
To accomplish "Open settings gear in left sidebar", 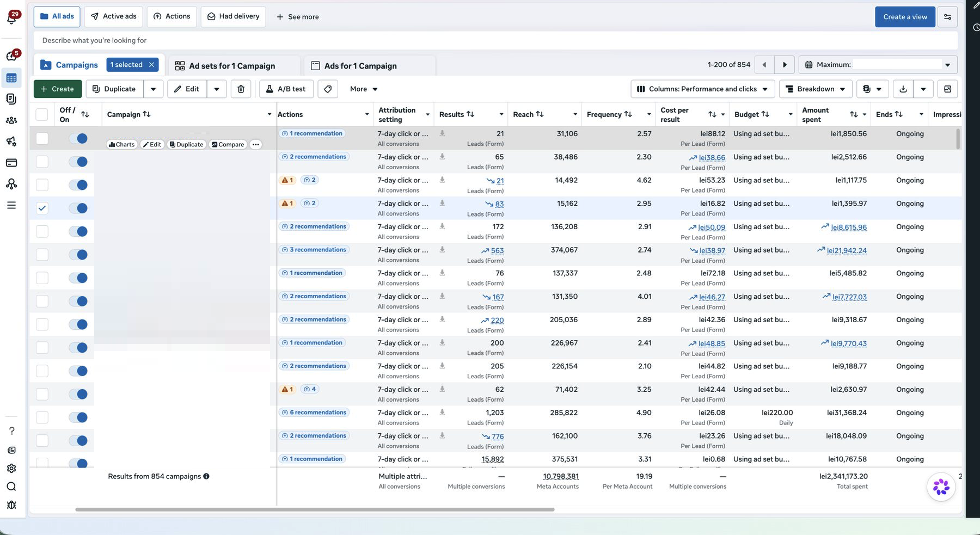I will (11, 468).
